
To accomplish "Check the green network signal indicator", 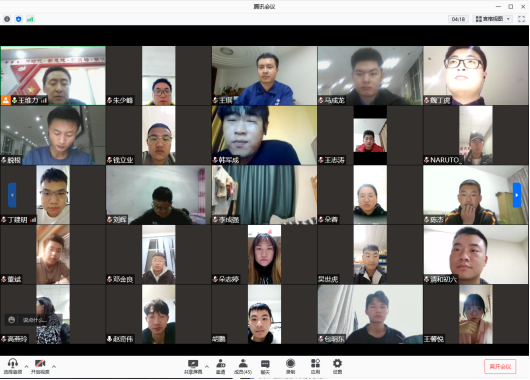I will [30, 19].
